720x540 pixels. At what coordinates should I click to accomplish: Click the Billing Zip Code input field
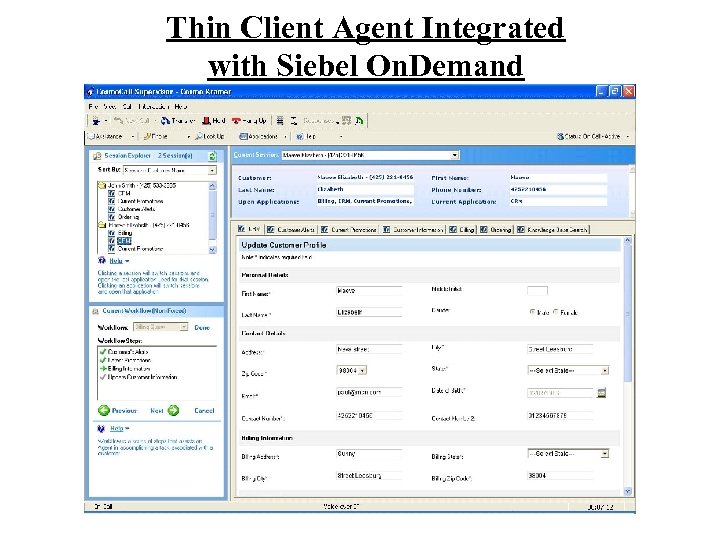point(560,476)
